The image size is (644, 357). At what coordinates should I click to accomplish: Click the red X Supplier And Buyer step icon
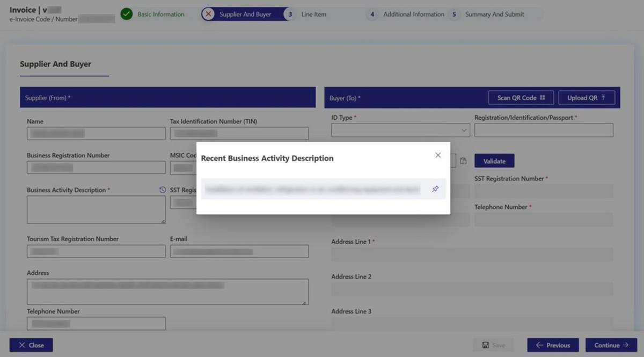click(208, 14)
